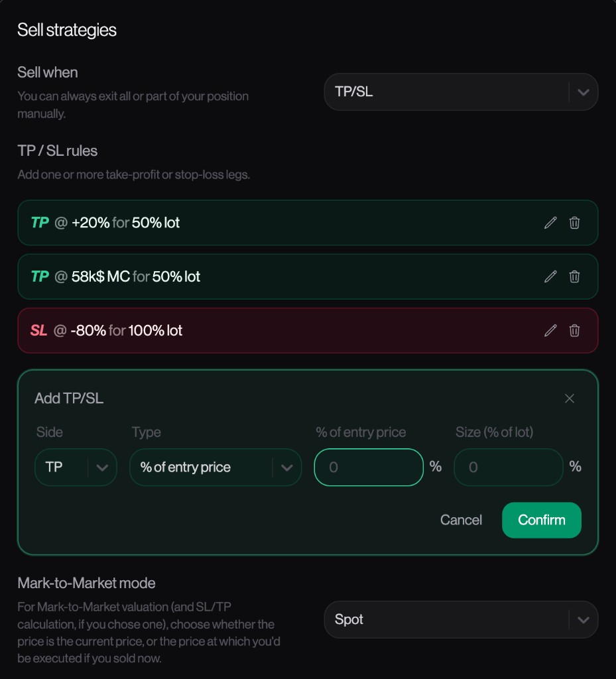Select the SL -80% for 100% lot row

click(x=308, y=330)
